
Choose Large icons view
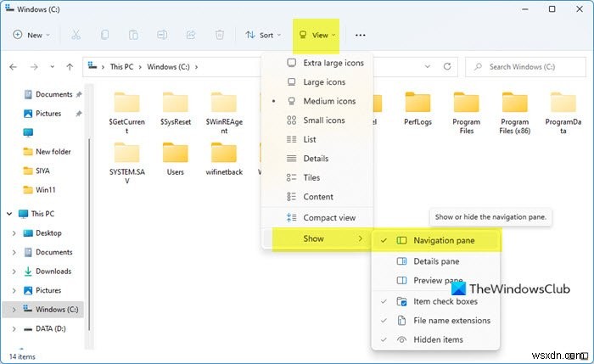[x=317, y=82]
